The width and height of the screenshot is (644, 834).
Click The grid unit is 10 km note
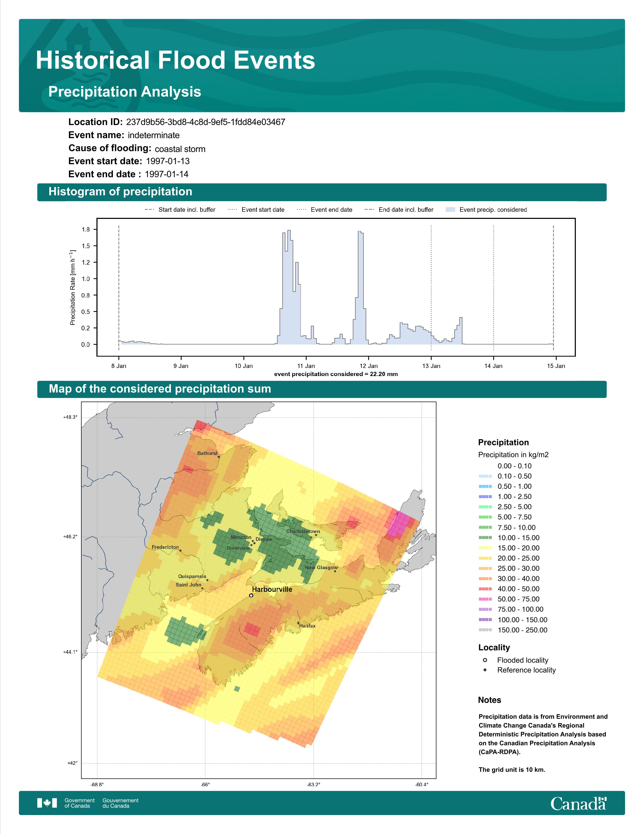(512, 770)
